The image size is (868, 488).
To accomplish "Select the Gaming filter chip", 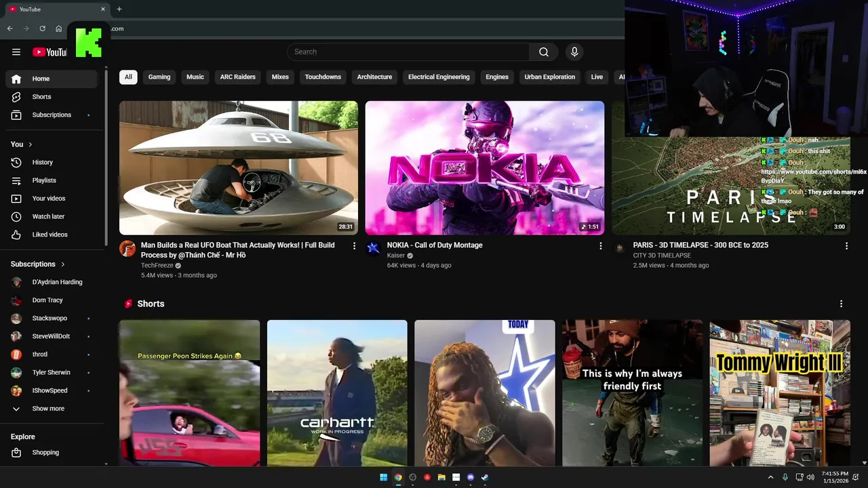I will pos(159,77).
